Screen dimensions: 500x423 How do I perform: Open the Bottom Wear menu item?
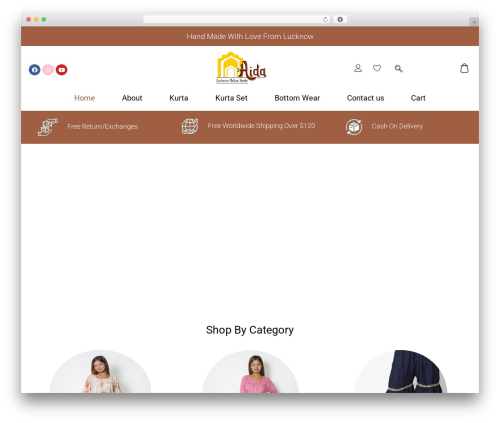tap(297, 98)
